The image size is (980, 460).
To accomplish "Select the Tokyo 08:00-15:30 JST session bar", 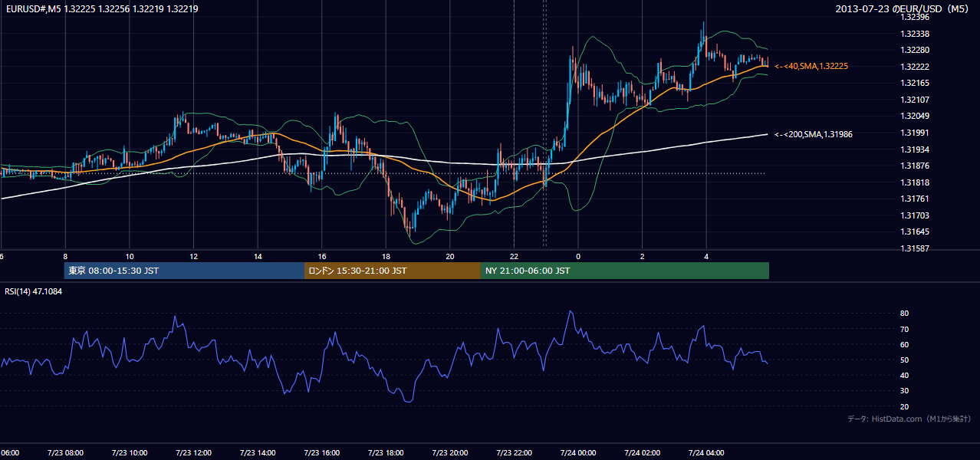I will point(184,271).
